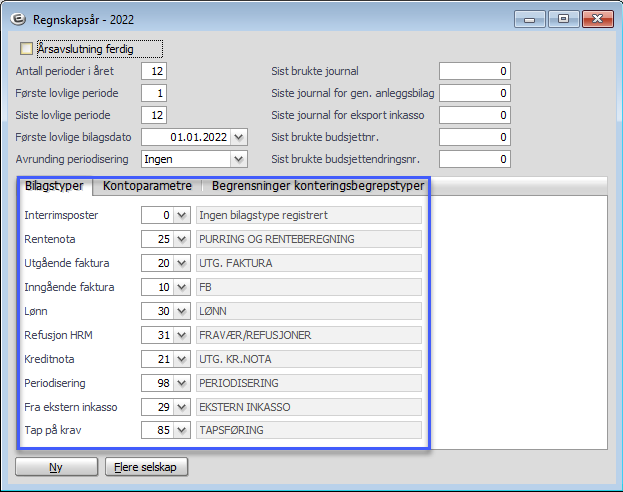
Task: Switch to the Kontoparametre tab
Action: coord(147,186)
